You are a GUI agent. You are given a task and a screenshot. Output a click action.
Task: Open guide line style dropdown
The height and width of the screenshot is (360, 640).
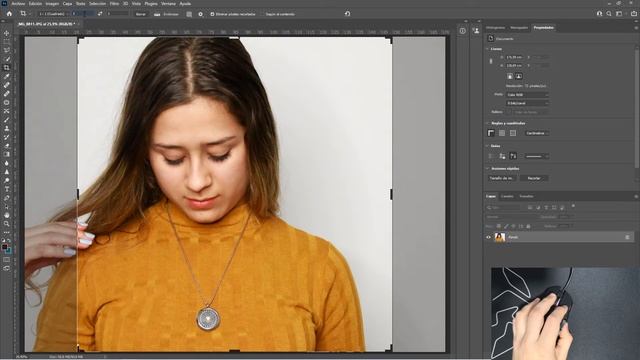point(536,156)
